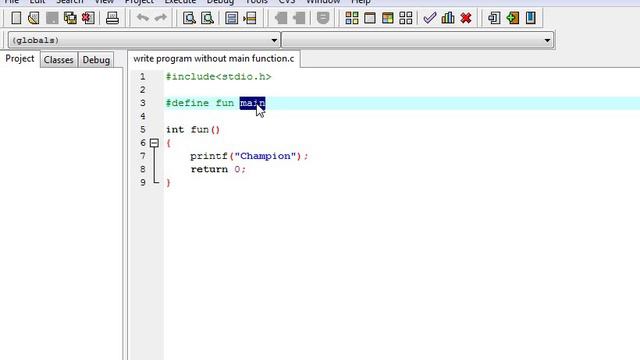Click the "Champion" string literal
640x360 pixels.
pos(265,156)
